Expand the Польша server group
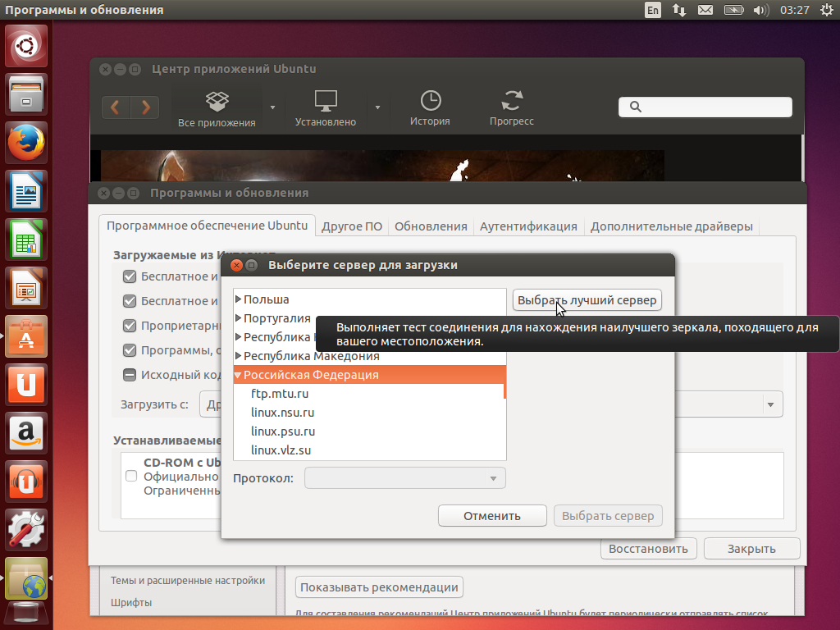The width and height of the screenshot is (840, 630). point(238,298)
